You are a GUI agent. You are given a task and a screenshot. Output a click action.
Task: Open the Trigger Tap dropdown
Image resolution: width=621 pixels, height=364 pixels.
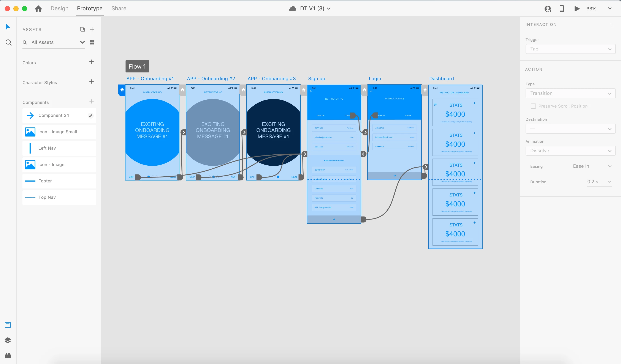(x=570, y=49)
